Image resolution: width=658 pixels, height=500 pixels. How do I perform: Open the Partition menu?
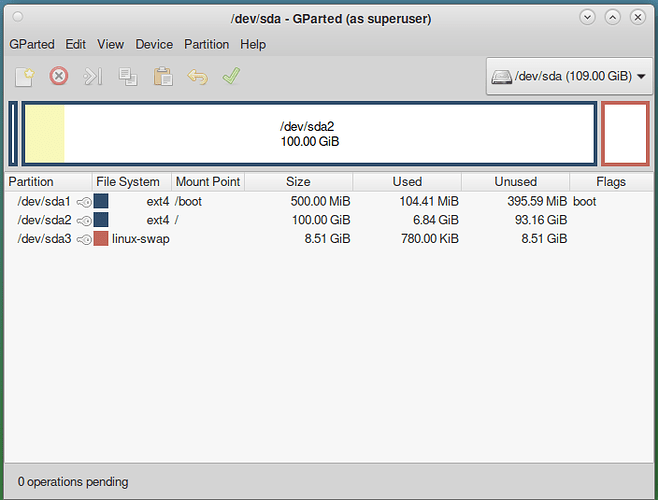(206, 45)
